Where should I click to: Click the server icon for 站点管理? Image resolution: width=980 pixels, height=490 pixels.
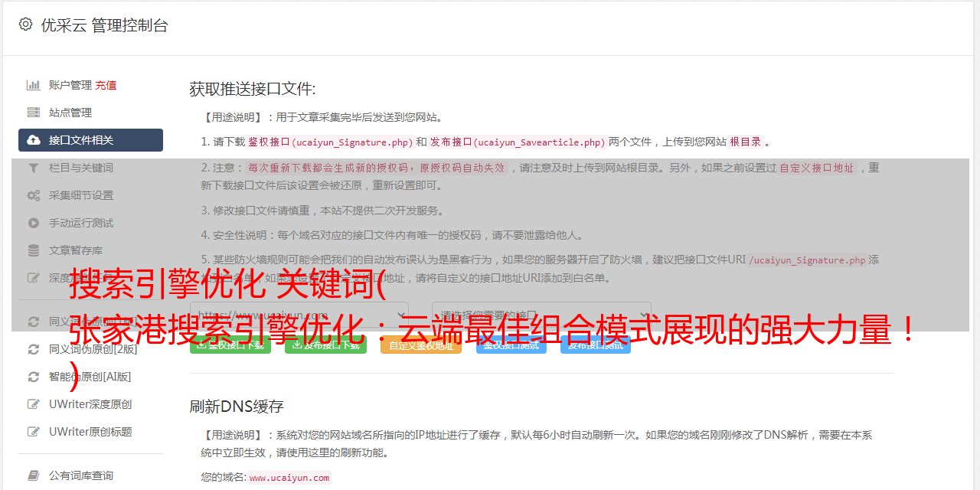34,113
